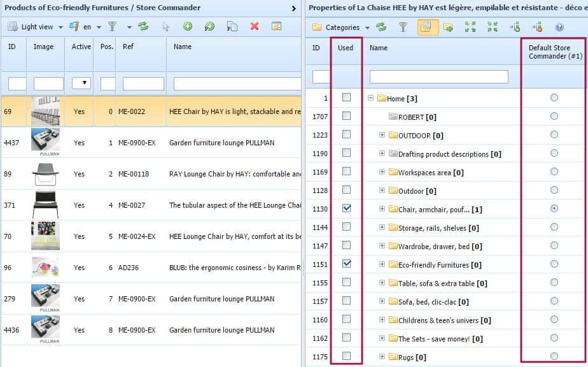Viewport: 588px width, 367px height.
Task: Expand the OUTDOOR category node
Action: tap(382, 135)
